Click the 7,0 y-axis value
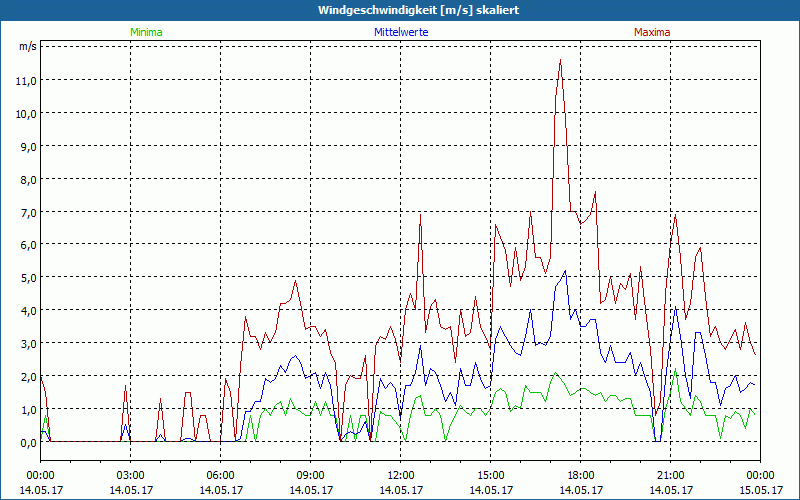This screenshot has width=800, height=500. coord(29,212)
